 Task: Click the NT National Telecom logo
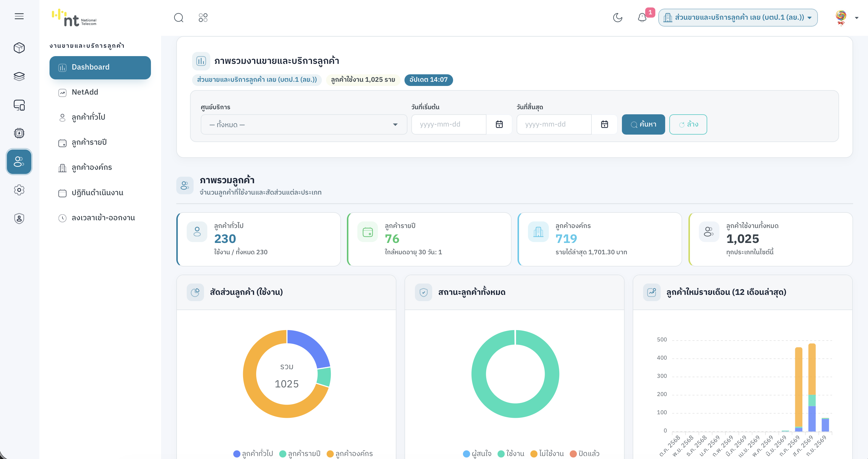(x=74, y=18)
